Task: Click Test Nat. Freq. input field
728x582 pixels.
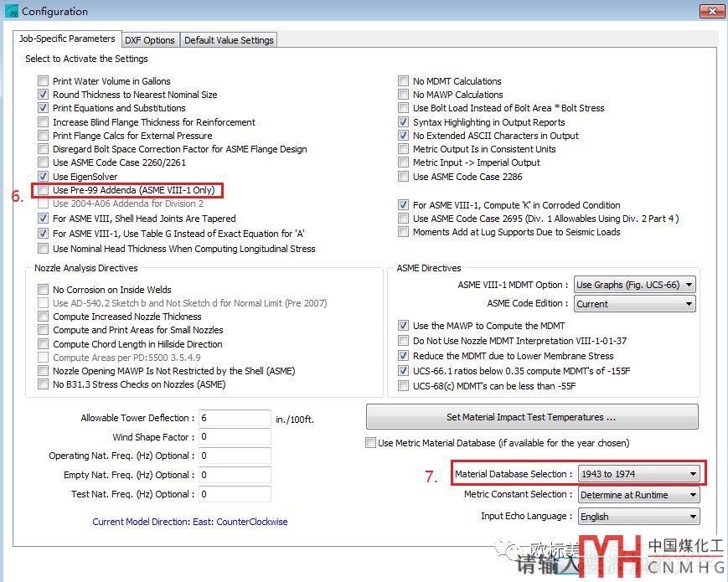Action: pyautogui.click(x=235, y=494)
